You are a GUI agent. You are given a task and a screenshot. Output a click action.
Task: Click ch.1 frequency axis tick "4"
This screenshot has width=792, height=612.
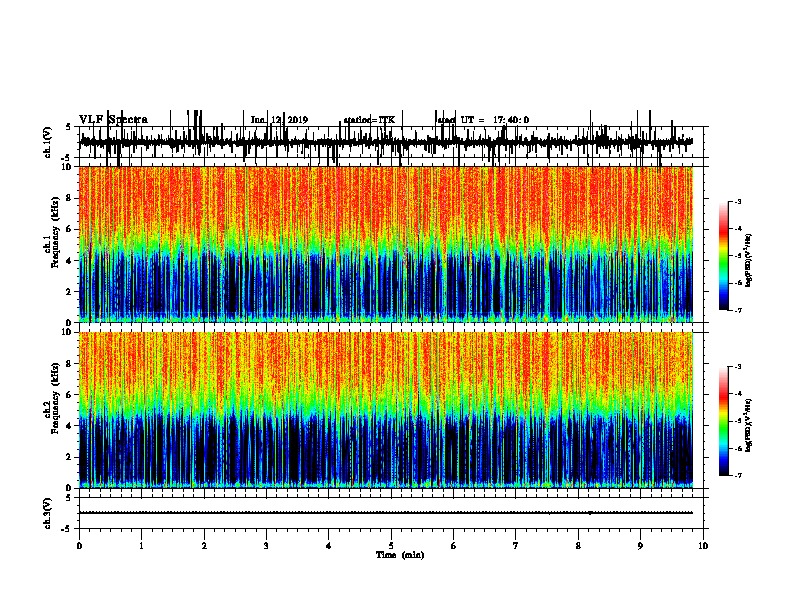[70, 261]
